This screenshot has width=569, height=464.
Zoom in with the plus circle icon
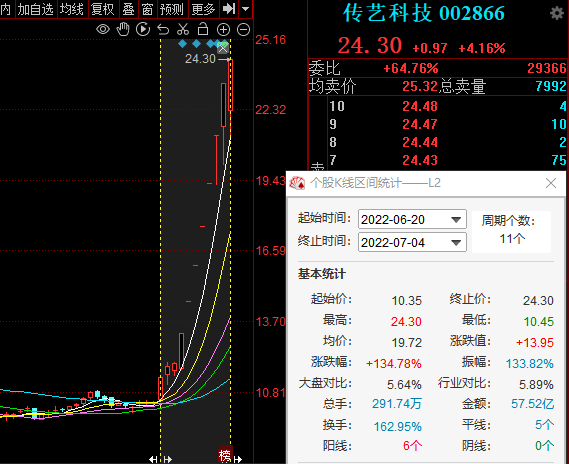pos(223,29)
